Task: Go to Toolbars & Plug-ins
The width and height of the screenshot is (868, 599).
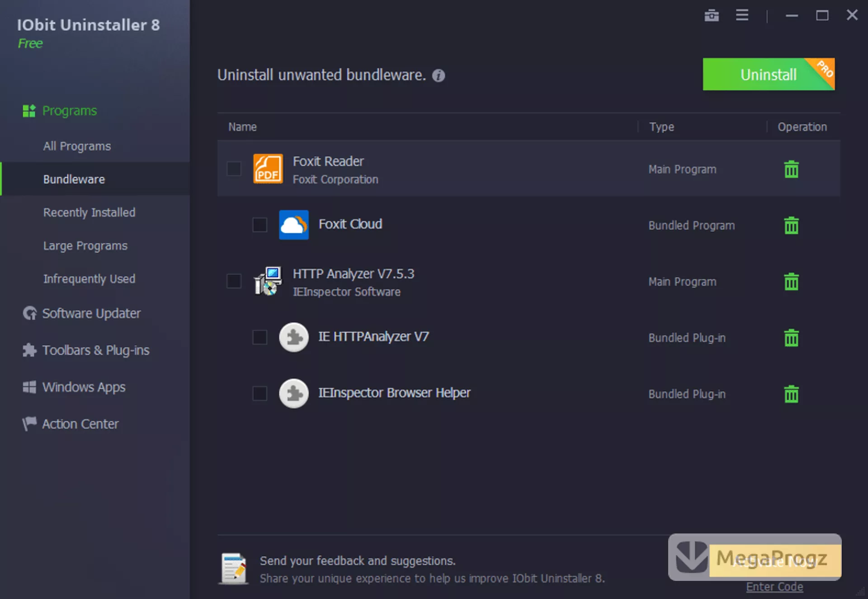Action: point(95,350)
